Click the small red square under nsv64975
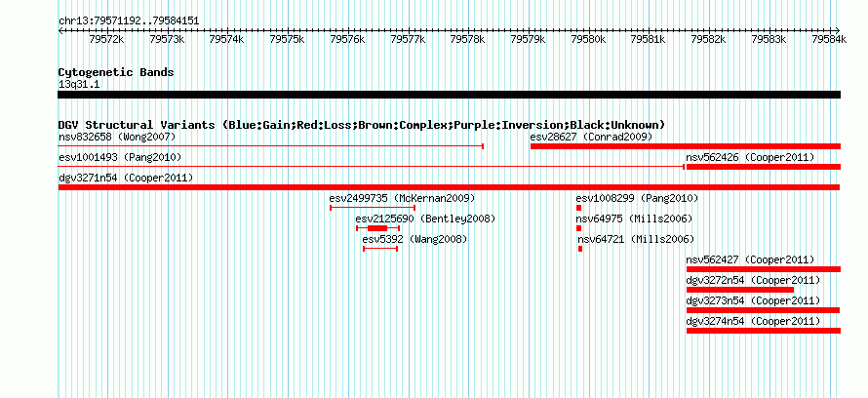 click(578, 228)
